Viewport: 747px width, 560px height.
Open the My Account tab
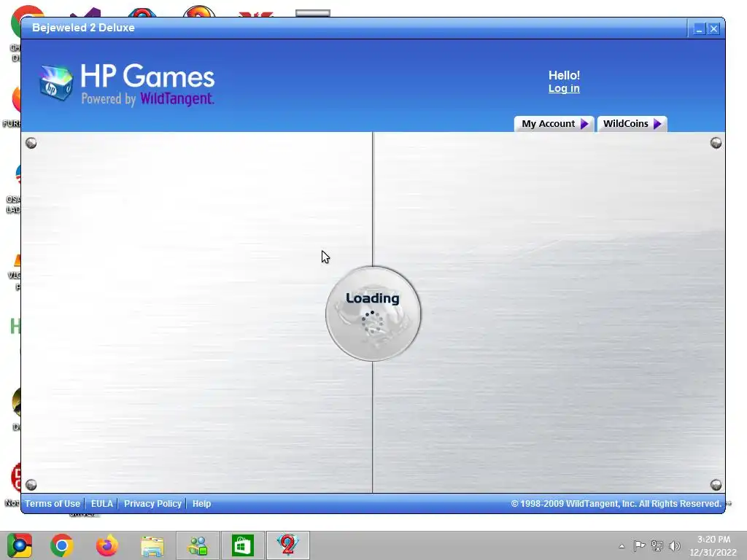(554, 124)
